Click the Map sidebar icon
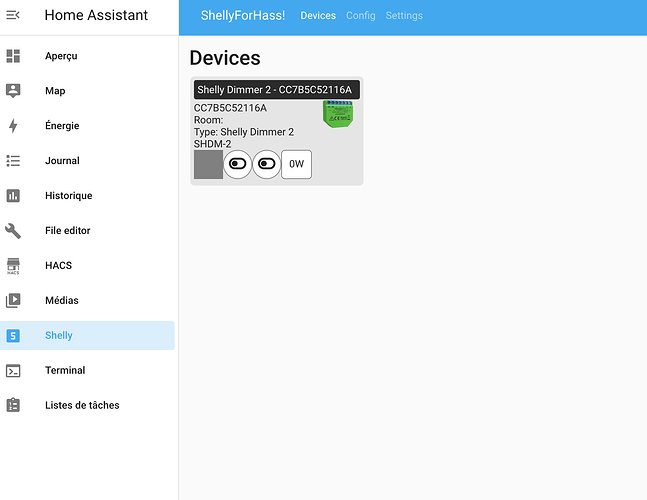647x500 pixels. pos(13,91)
